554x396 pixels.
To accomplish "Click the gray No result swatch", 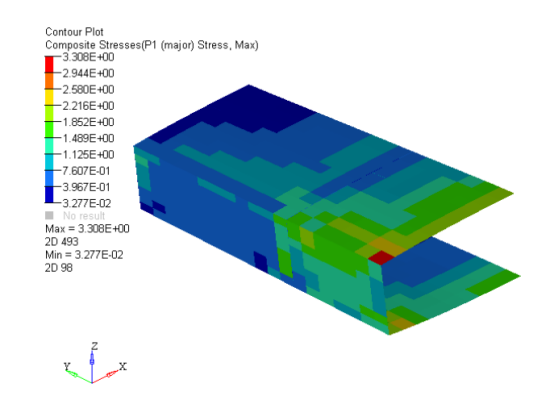I will coord(49,215).
